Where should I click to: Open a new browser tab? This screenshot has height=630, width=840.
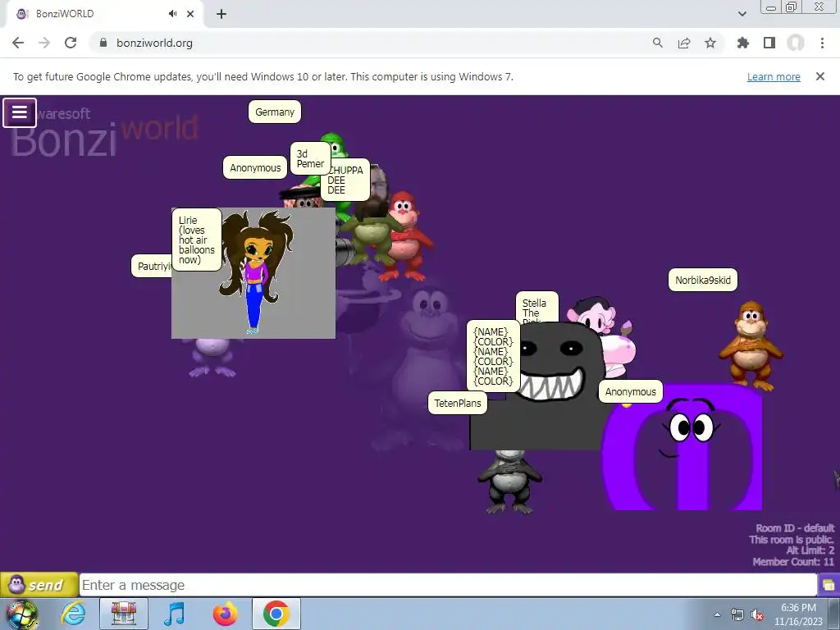[x=221, y=14]
